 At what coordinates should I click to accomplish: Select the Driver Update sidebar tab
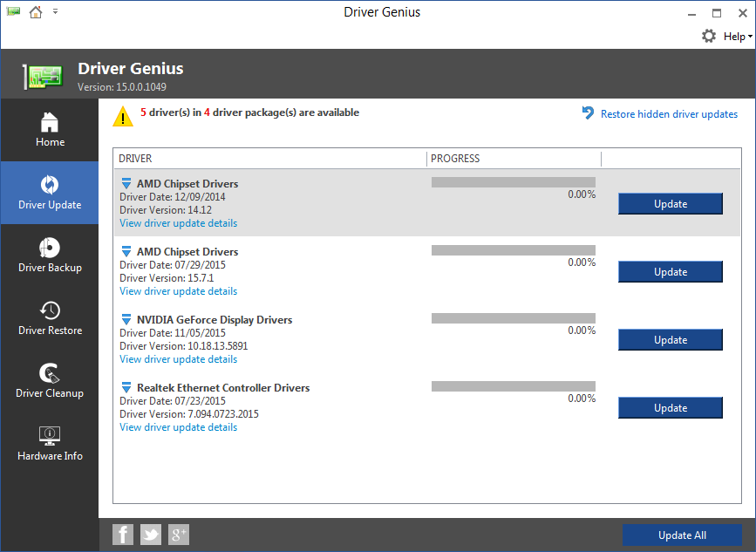tap(50, 193)
